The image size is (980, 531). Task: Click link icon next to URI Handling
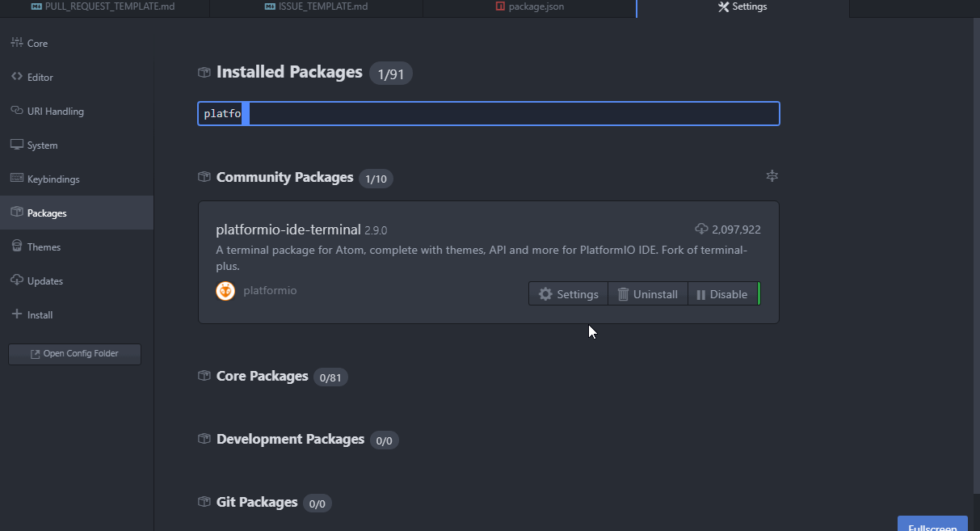tap(16, 111)
